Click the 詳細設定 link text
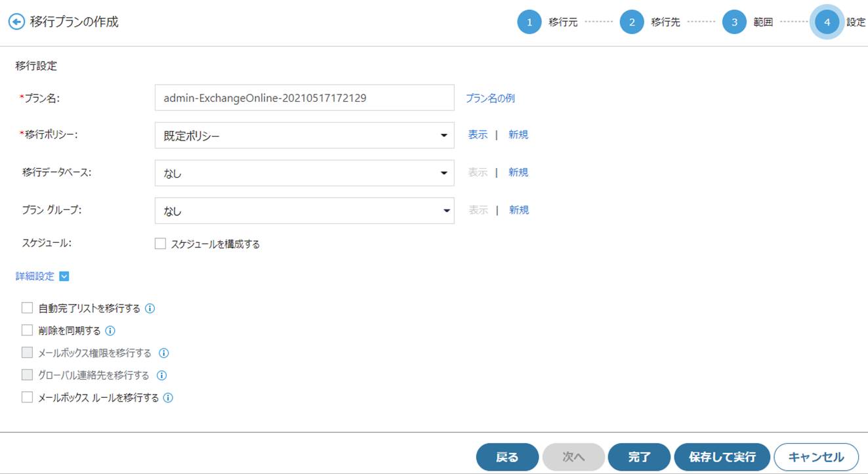The height and width of the screenshot is (474, 868). (x=35, y=276)
